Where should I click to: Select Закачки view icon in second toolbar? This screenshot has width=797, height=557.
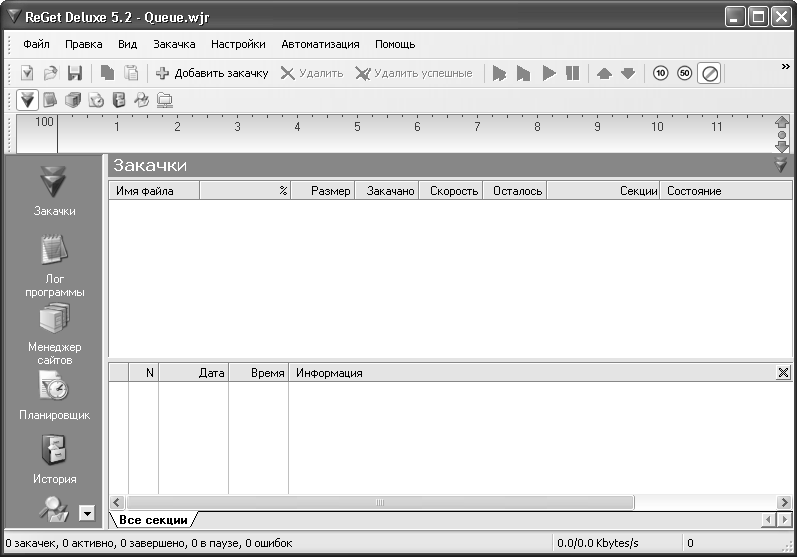tap(27, 100)
